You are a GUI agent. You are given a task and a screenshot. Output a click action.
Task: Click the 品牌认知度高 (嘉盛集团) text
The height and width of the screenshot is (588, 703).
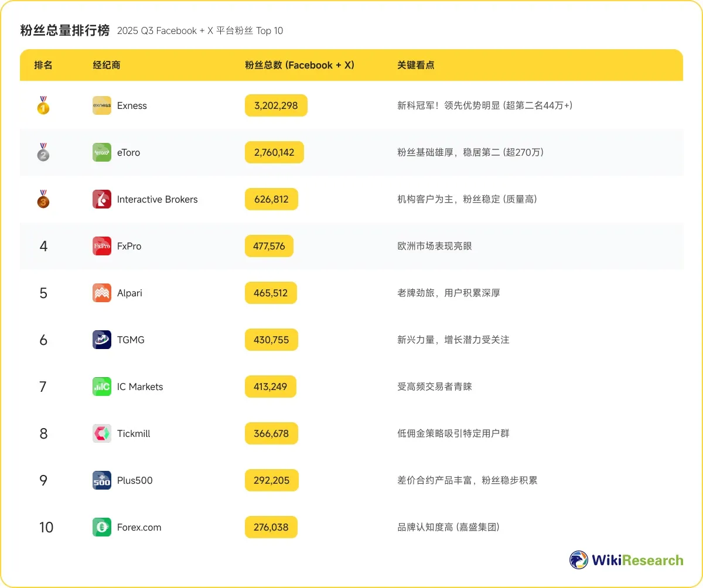point(448,527)
